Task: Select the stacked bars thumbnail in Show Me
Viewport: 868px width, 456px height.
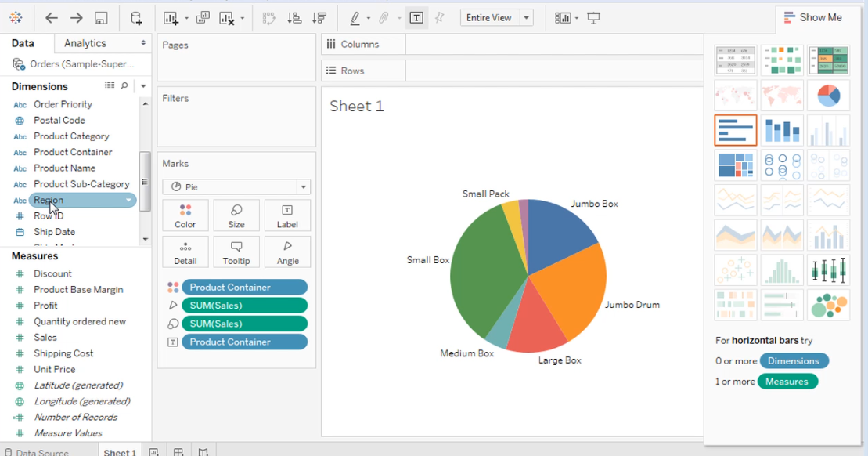Action: (x=782, y=130)
